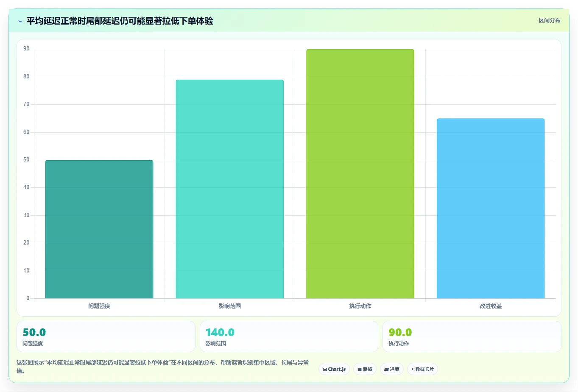Click the 区间分布 label in header
The image size is (578, 392).
[549, 20]
